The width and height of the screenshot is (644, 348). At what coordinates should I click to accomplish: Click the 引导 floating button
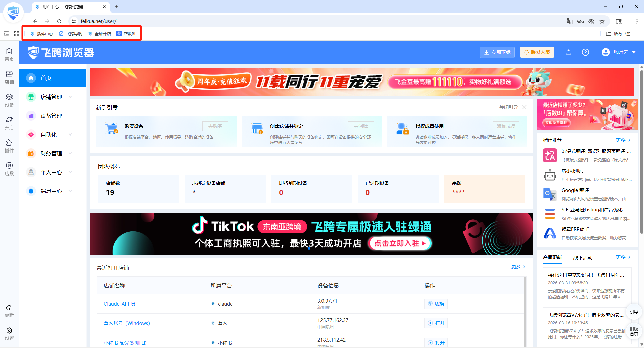point(634,312)
